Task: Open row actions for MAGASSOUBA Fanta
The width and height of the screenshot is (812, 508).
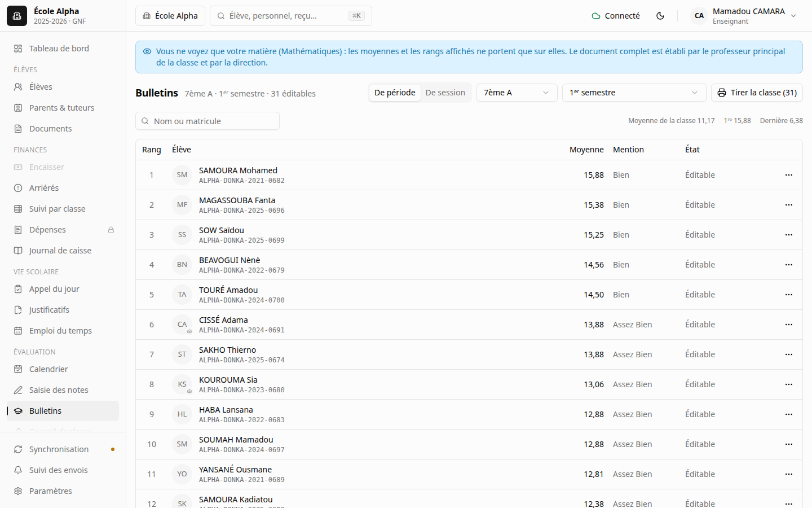Action: pos(789,205)
